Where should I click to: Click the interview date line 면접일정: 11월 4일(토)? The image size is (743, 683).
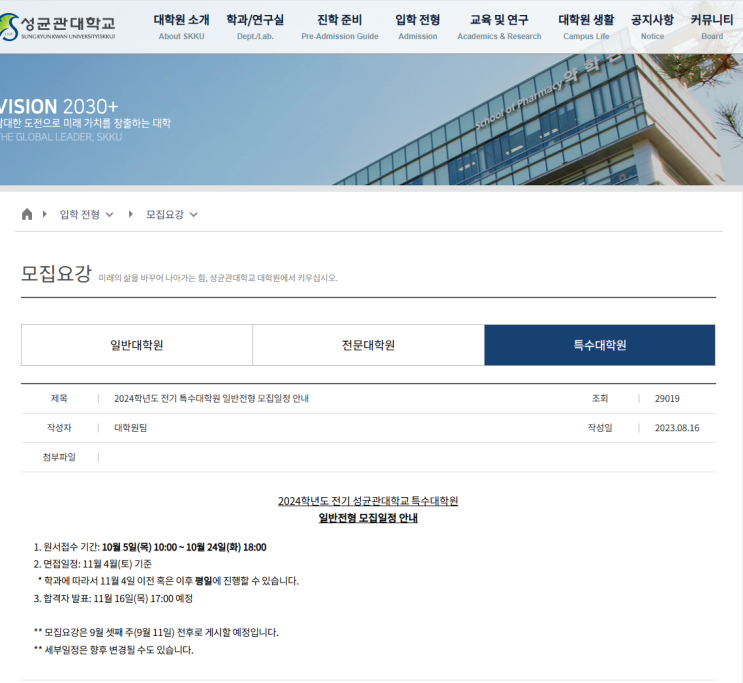coord(92,564)
